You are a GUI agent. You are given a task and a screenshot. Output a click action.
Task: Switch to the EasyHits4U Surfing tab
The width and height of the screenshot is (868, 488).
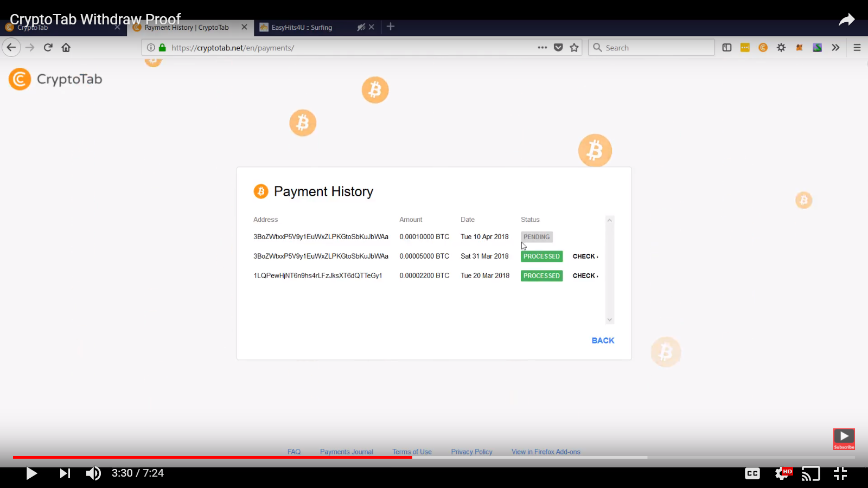(302, 27)
